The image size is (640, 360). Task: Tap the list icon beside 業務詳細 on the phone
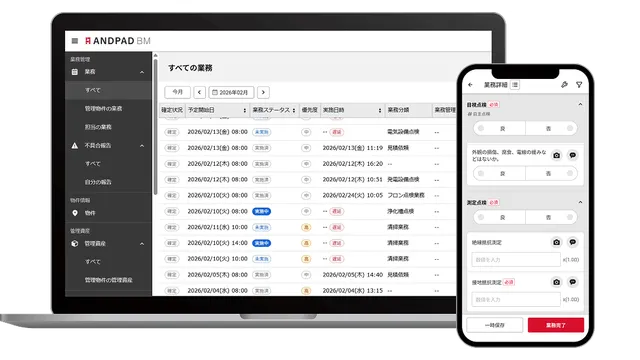[515, 85]
